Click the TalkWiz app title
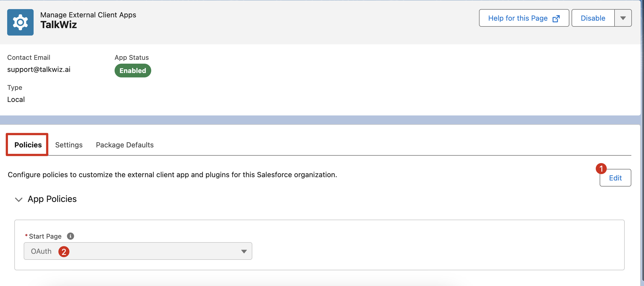 59,25
